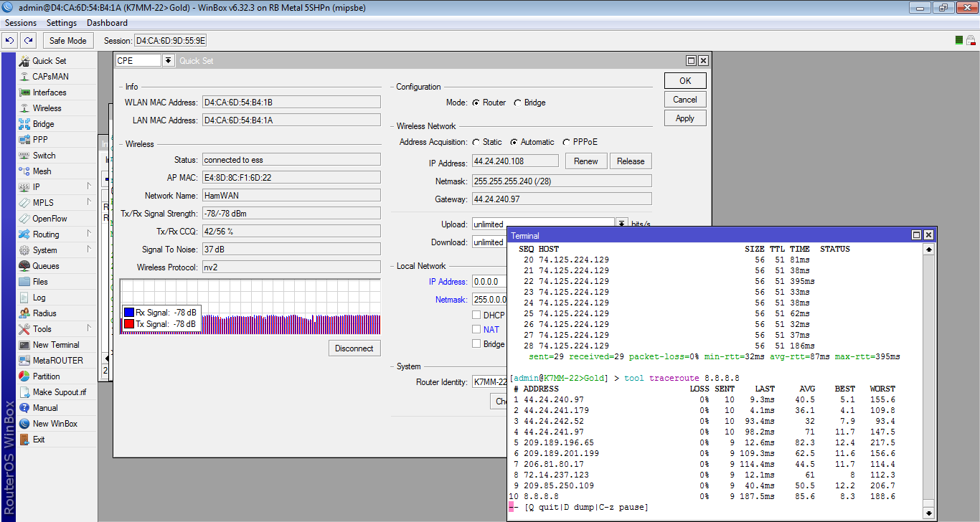The height and width of the screenshot is (522, 980).
Task: Select Static address acquisition option
Action: 476,142
